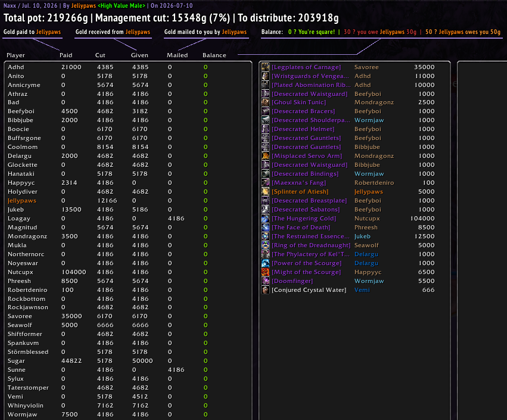Click The Face of Death item icon
This screenshot has height=420, width=507.
pyautogui.click(x=266, y=228)
